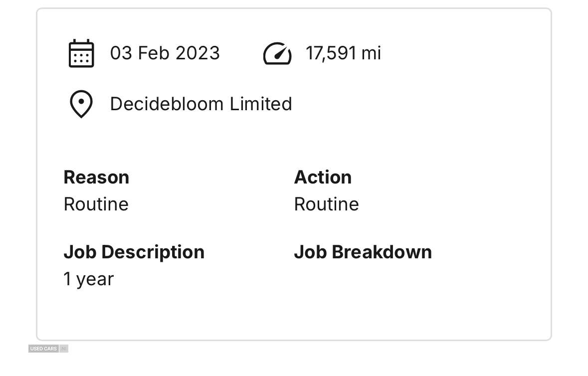Click the word Description in the job heading
The width and height of the screenshot is (588, 376).
(153, 252)
